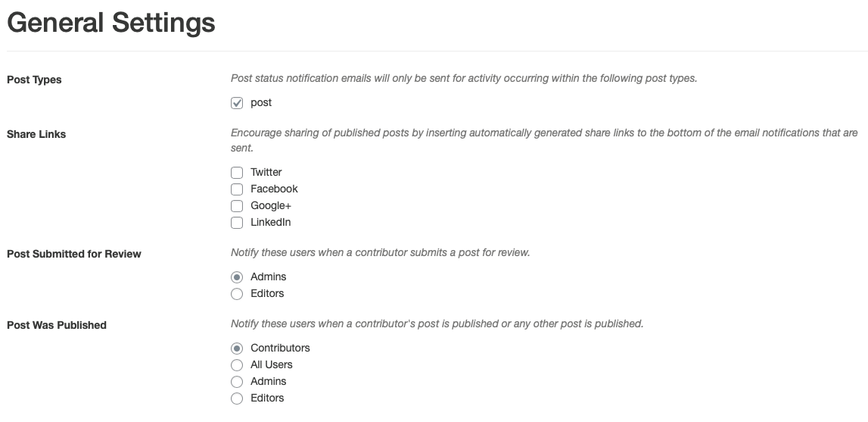868x422 pixels.
Task: Select Admins radio under Post Was Published
Action: point(237,382)
